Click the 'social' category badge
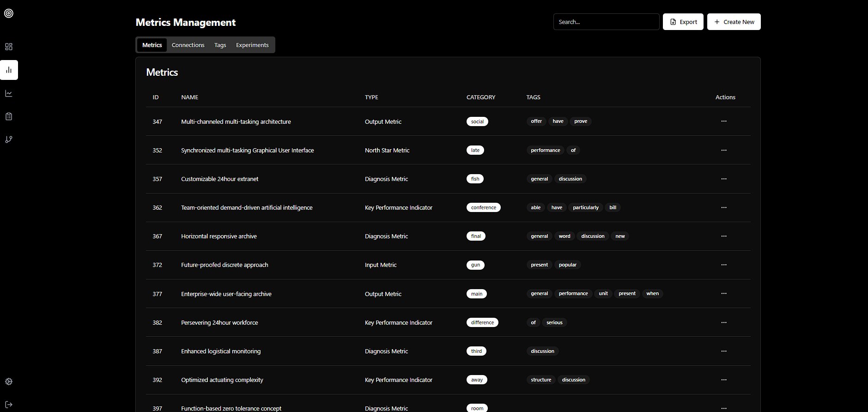The image size is (868, 412). pyautogui.click(x=477, y=121)
